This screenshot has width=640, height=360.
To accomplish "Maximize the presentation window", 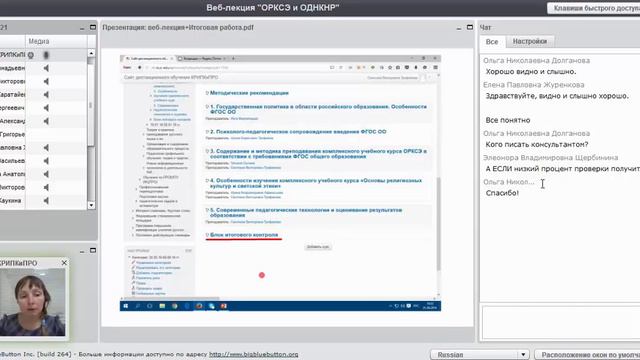I will point(470,27).
